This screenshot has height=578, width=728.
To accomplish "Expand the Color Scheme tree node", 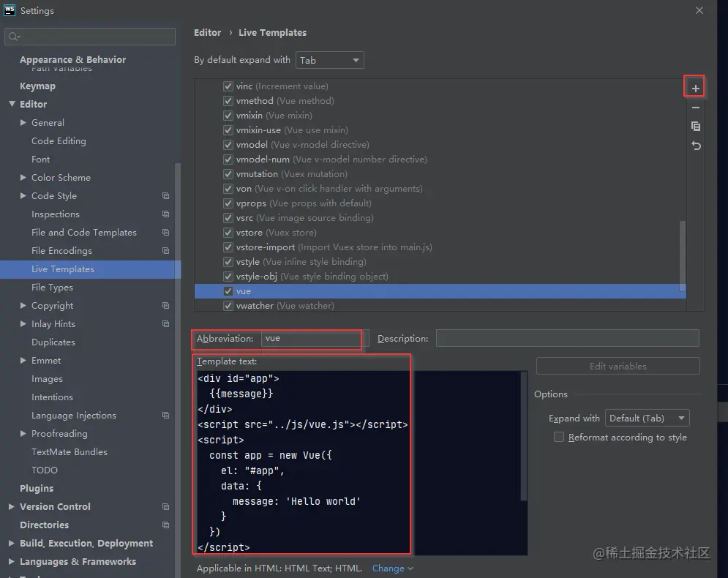I will tap(23, 177).
